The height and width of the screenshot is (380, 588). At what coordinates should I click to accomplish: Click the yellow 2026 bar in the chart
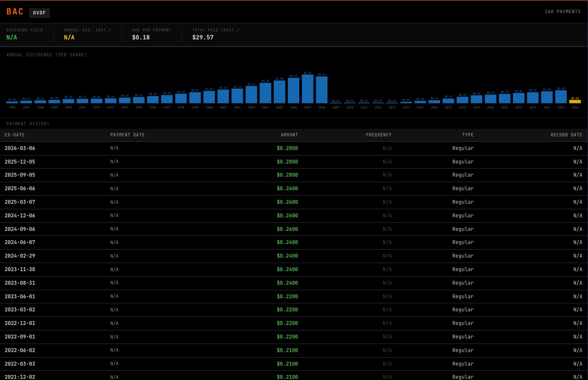coord(575,102)
